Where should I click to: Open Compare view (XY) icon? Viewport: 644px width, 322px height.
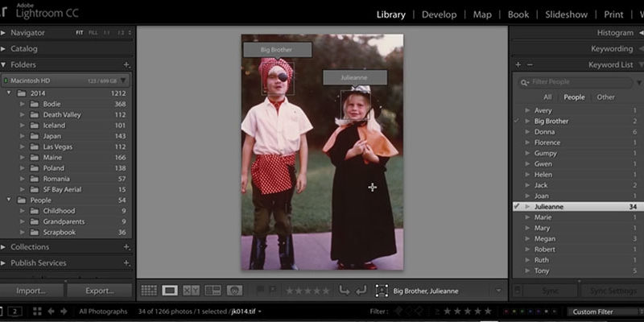point(191,291)
